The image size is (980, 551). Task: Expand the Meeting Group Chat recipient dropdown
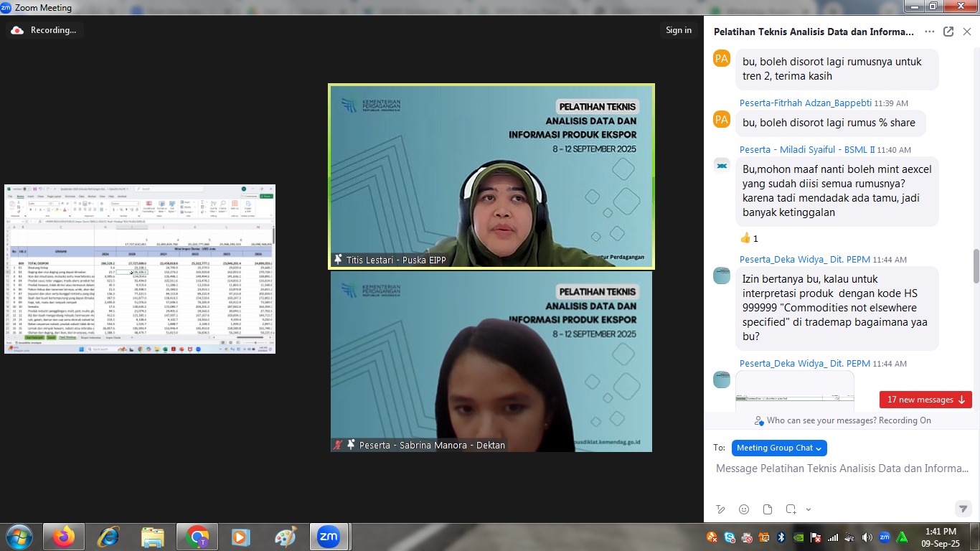point(779,448)
